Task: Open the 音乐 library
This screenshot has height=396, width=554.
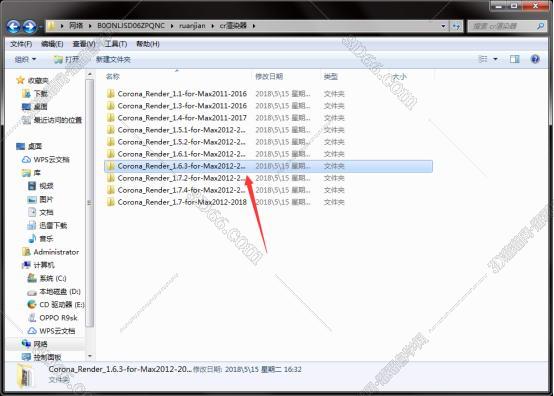Action: coord(46,239)
